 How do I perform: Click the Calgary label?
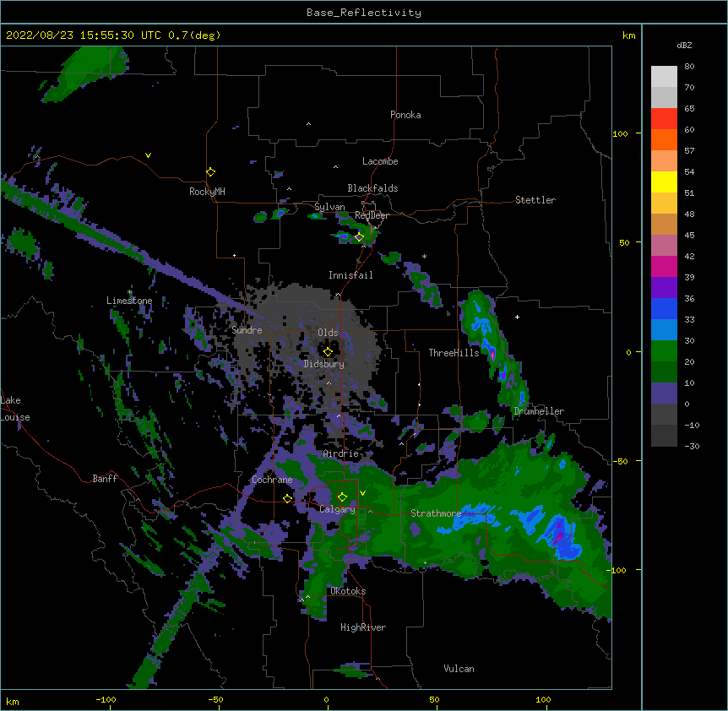coord(338,509)
